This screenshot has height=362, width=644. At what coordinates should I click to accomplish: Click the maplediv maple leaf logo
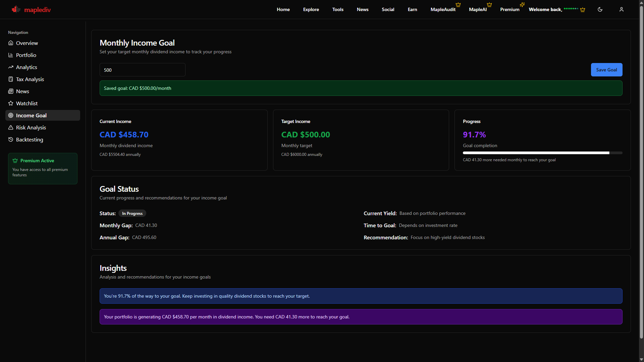coord(15,9)
